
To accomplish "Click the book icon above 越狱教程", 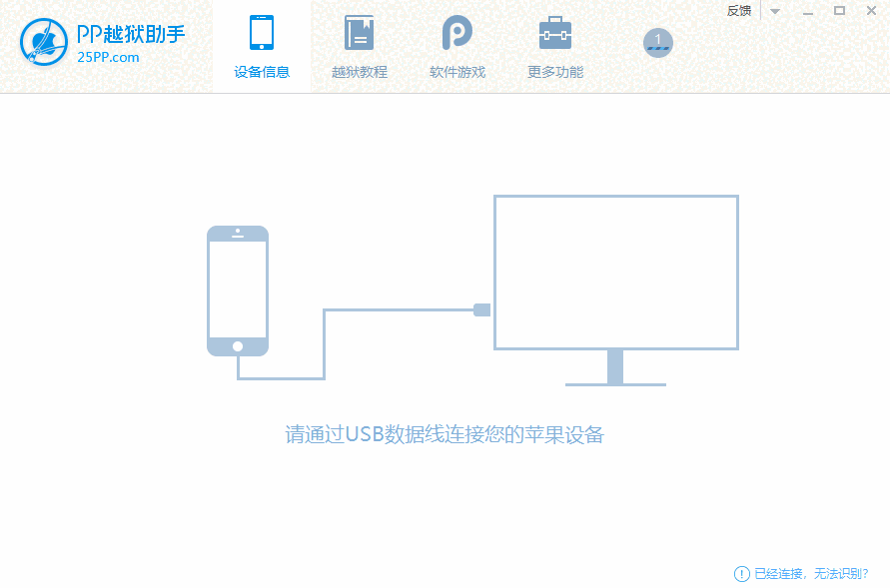I will tap(358, 32).
